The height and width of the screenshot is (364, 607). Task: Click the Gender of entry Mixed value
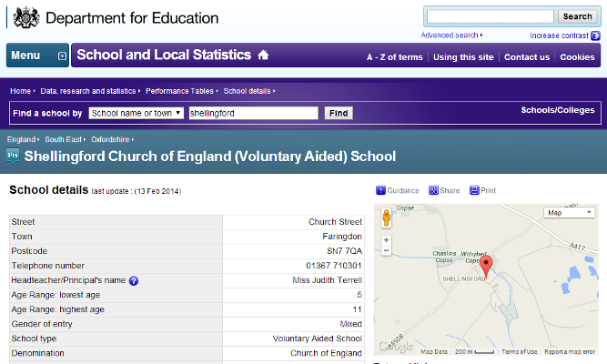pyautogui.click(x=350, y=324)
